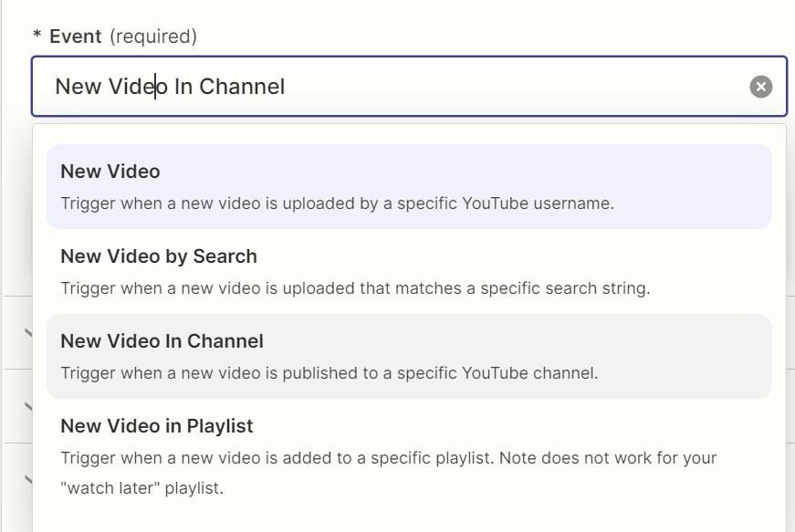Click the required asterisk before Event

[x=37, y=37]
